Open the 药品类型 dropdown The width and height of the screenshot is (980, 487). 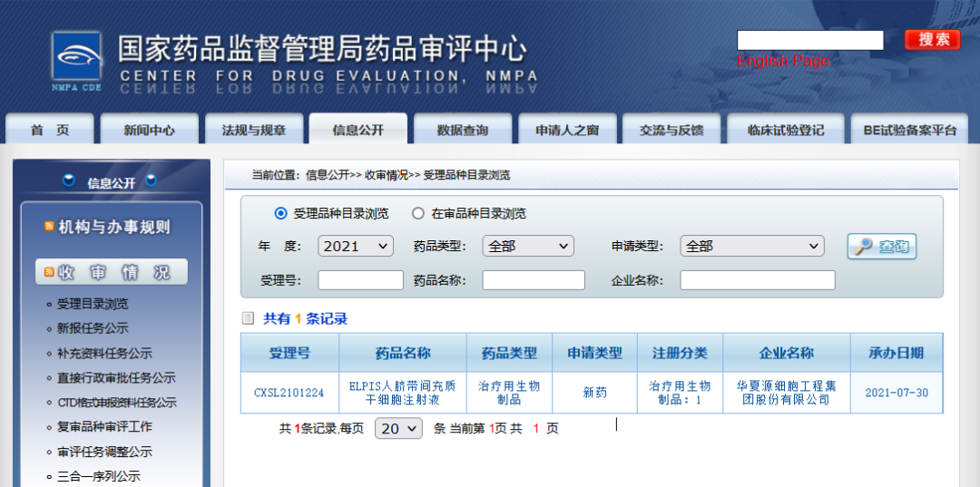point(528,246)
